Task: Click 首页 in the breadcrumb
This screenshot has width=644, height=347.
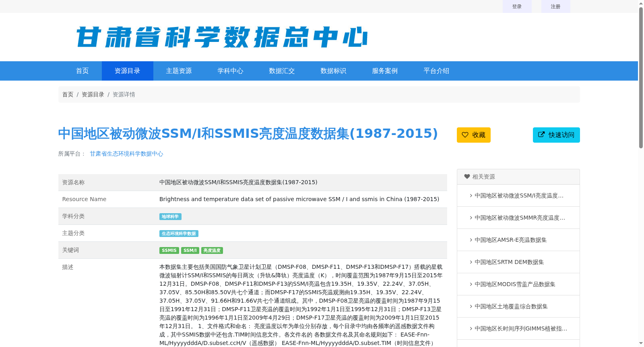Action: [x=68, y=94]
